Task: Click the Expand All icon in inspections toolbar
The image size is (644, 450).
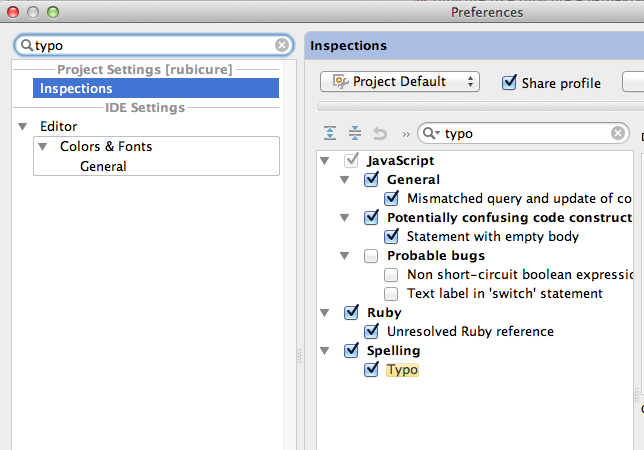Action: point(330,133)
